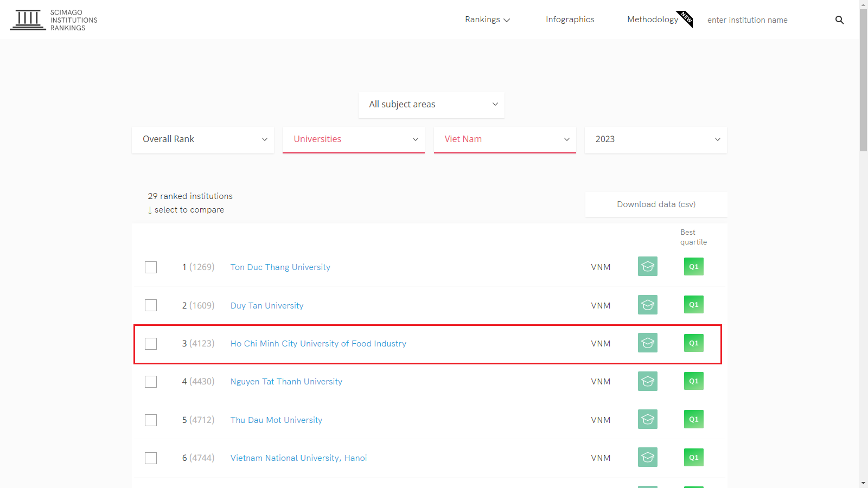This screenshot has height=488, width=868.
Task: Click VNM code in Duy Tan row
Action: (x=601, y=306)
